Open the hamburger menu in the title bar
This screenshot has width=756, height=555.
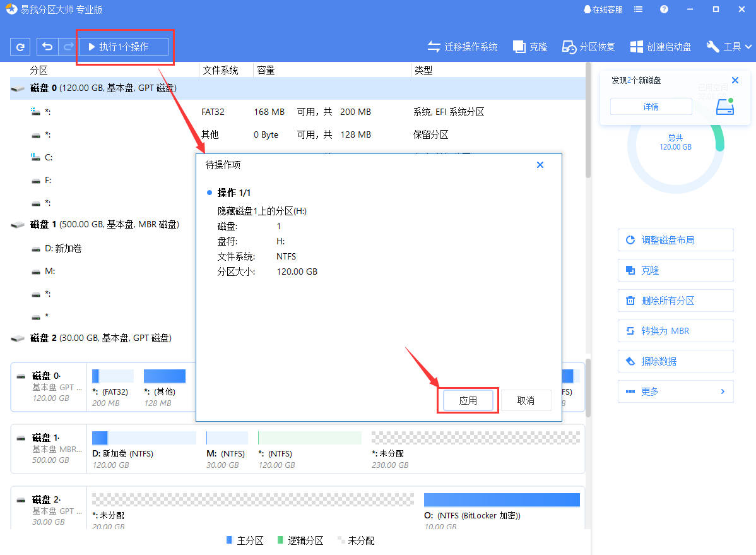pos(638,9)
